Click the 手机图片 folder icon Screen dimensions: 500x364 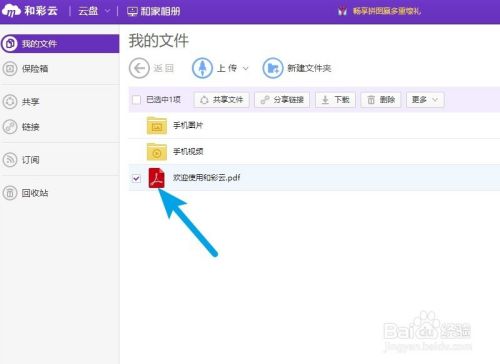157,125
